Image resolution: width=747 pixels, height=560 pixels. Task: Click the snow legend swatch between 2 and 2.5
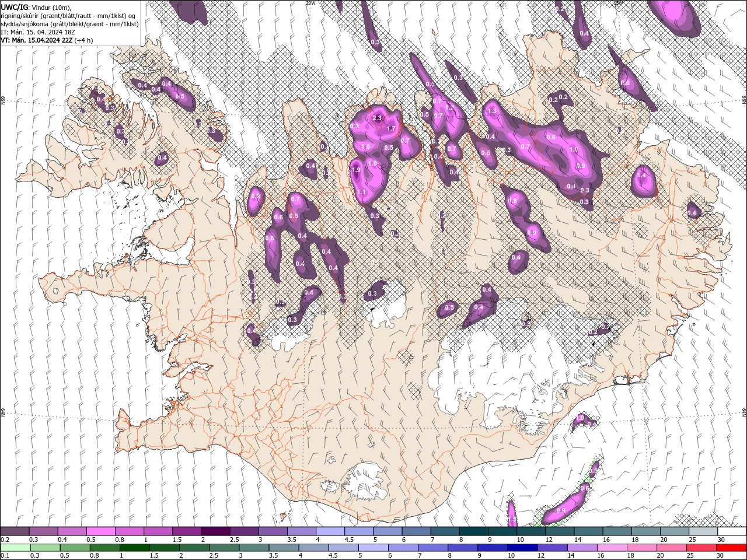pyautogui.click(x=215, y=531)
